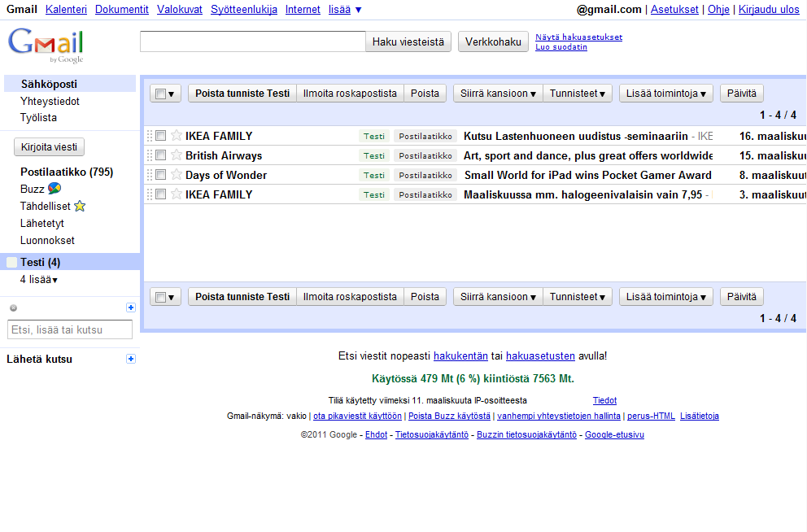Open the Postilaatikko (795) folder
The height and width of the screenshot is (532, 807).
(x=67, y=172)
